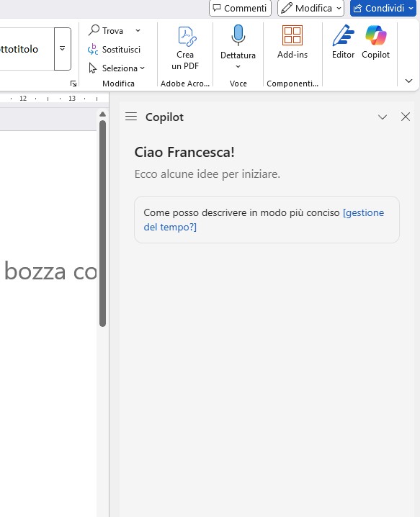Click the Copilot pane options chevron

coord(383,117)
